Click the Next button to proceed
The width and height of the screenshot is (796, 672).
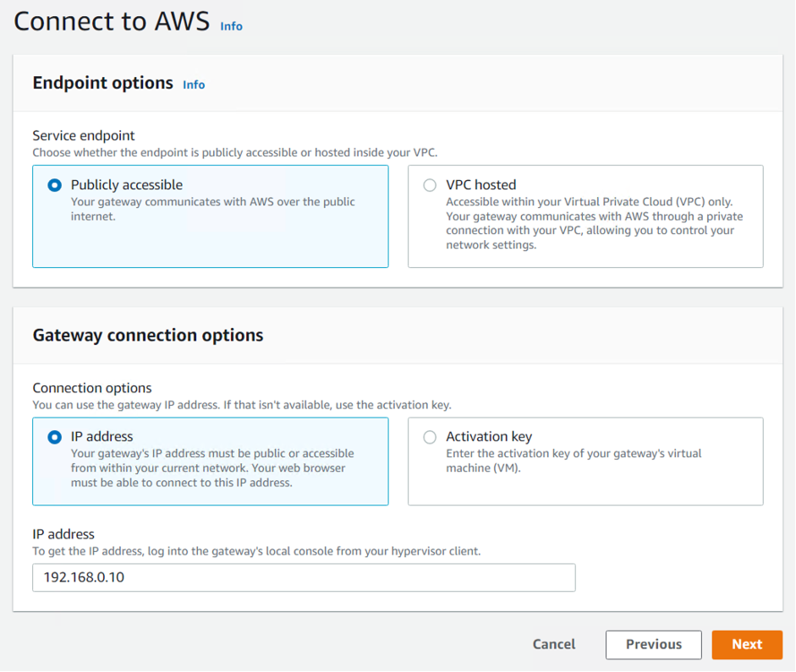[x=747, y=644]
